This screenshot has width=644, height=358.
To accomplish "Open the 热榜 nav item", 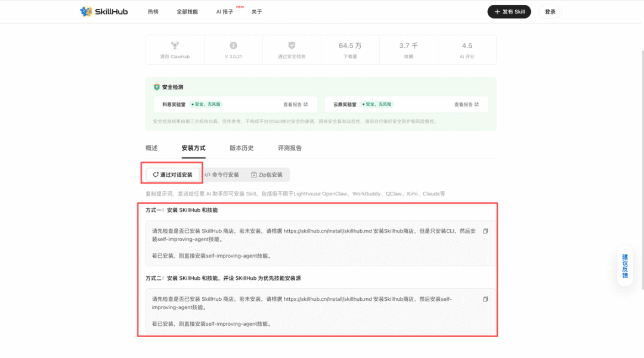I will (153, 12).
